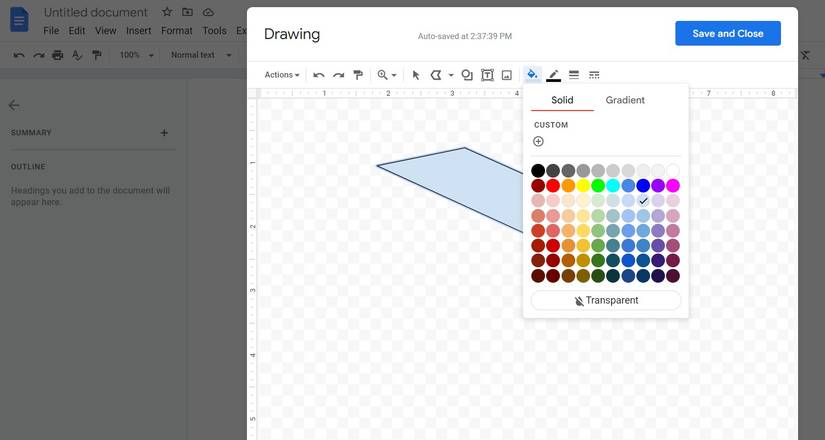Viewport: 825px width, 440px height.
Task: Select the Paint format tool in drawing
Action: pos(358,75)
